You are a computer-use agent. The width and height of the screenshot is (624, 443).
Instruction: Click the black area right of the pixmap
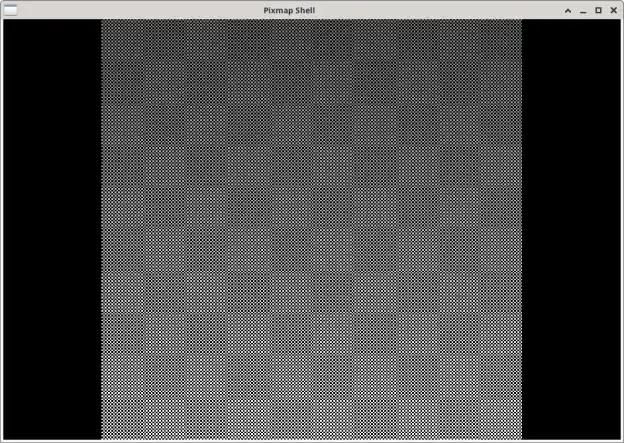[x=571, y=230]
